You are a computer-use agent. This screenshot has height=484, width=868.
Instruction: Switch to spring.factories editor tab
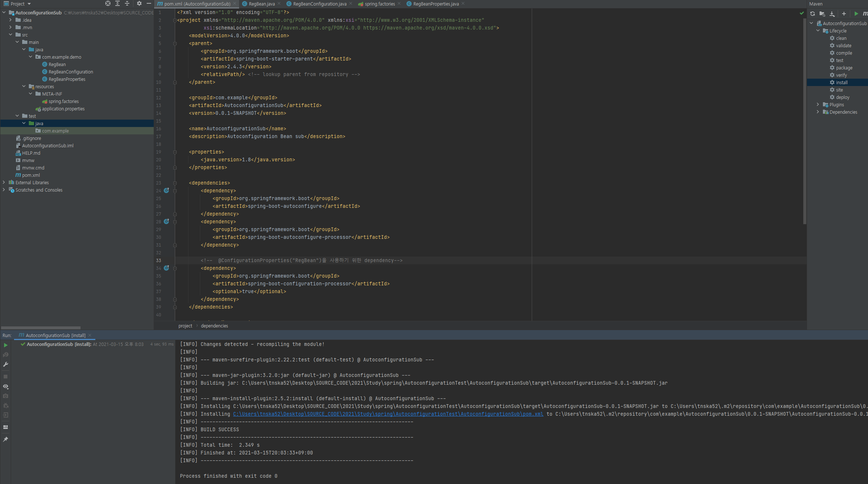pos(379,4)
